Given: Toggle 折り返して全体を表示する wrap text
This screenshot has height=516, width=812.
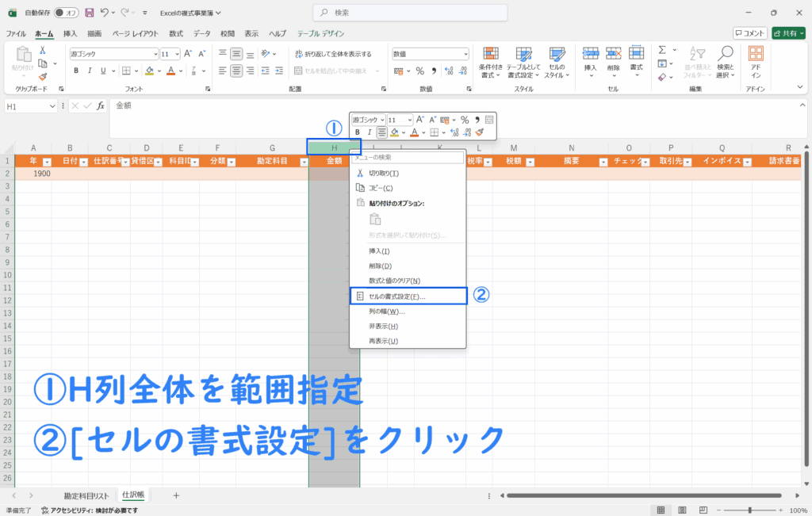Looking at the screenshot, I should click(332, 54).
